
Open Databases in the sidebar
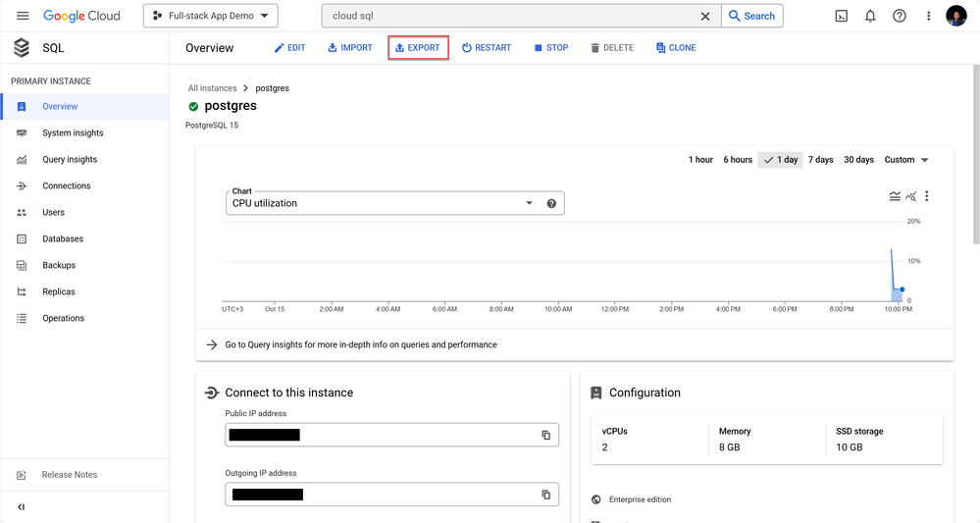pyautogui.click(x=85, y=238)
